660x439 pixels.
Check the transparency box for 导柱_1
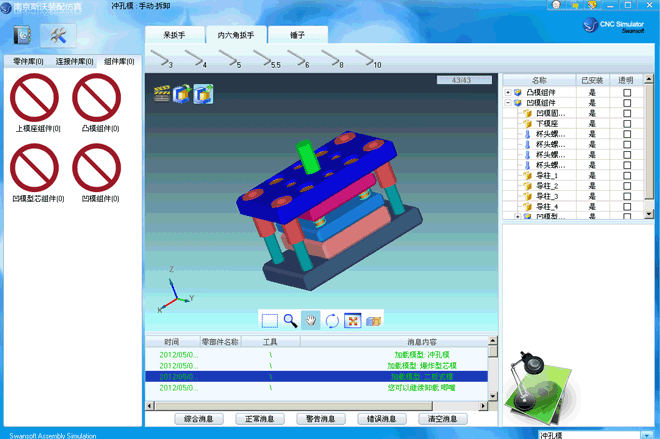pyautogui.click(x=627, y=176)
